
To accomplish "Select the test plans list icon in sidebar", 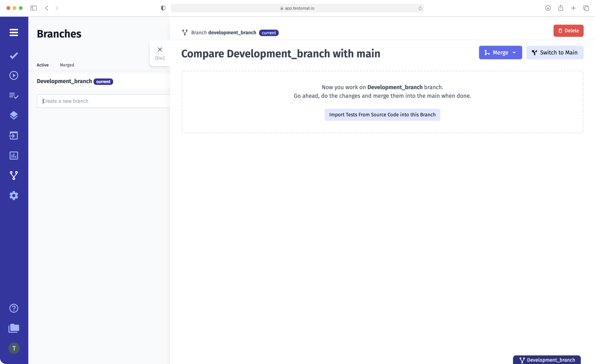I will coord(14,96).
